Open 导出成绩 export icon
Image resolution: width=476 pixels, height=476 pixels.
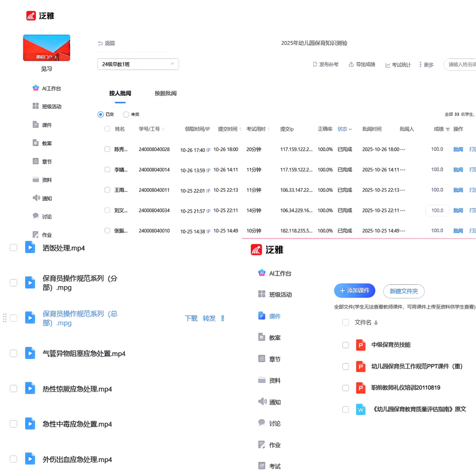[x=351, y=64]
